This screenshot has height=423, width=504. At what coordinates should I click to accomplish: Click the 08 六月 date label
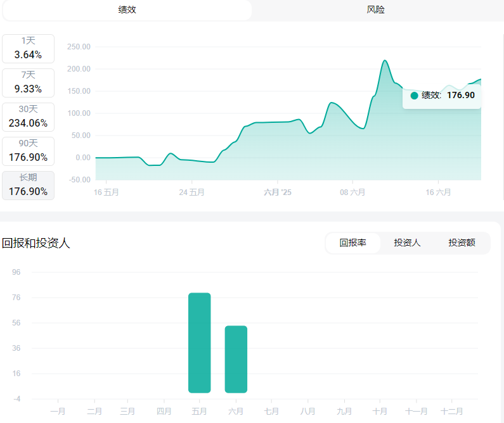(352, 192)
